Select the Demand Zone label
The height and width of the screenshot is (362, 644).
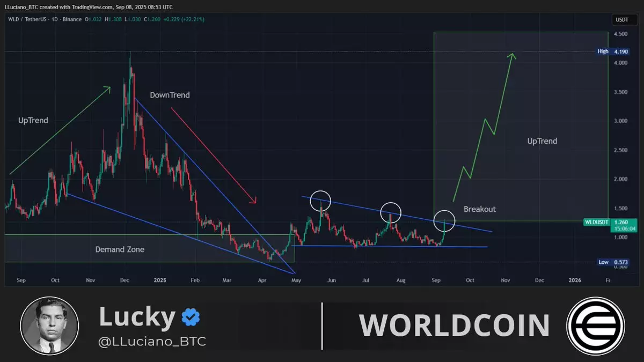[x=120, y=249]
